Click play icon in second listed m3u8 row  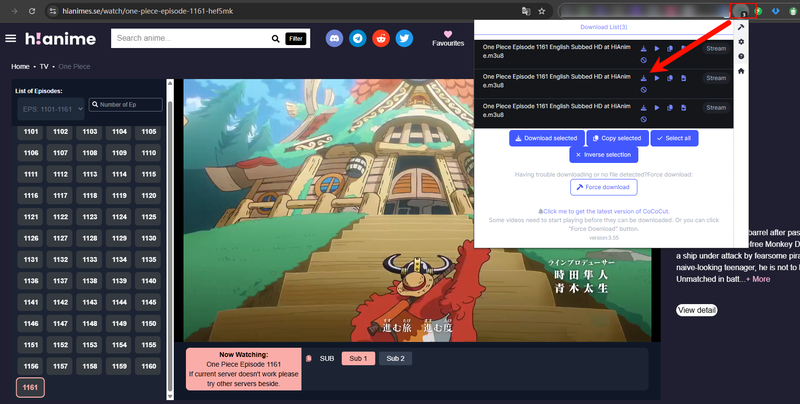click(x=657, y=78)
